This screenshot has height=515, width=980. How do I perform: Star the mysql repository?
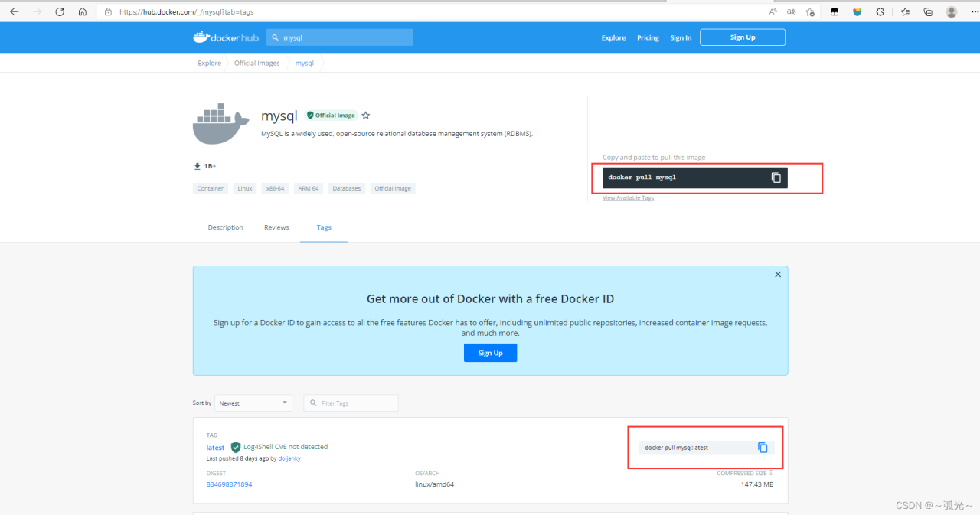(366, 116)
